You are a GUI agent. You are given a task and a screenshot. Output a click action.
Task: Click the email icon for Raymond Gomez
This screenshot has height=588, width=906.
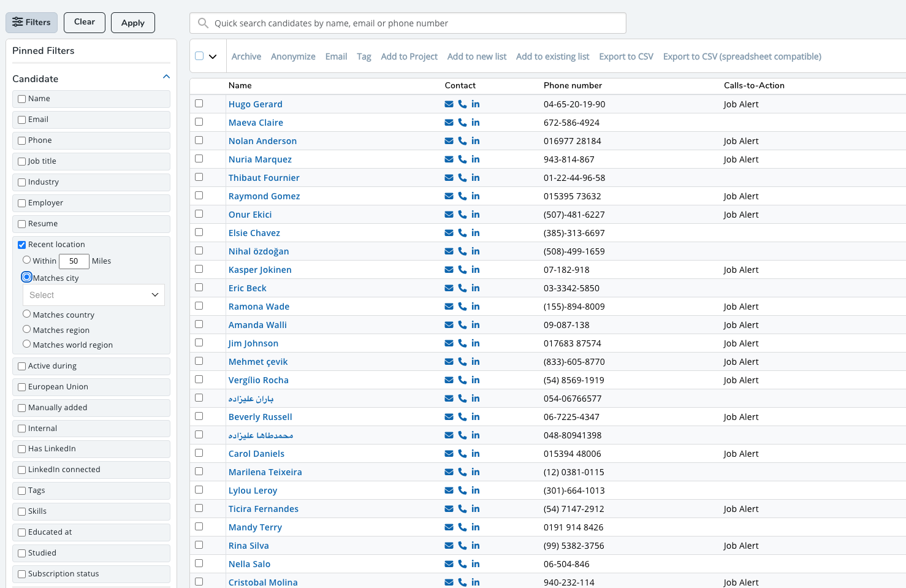449,196
